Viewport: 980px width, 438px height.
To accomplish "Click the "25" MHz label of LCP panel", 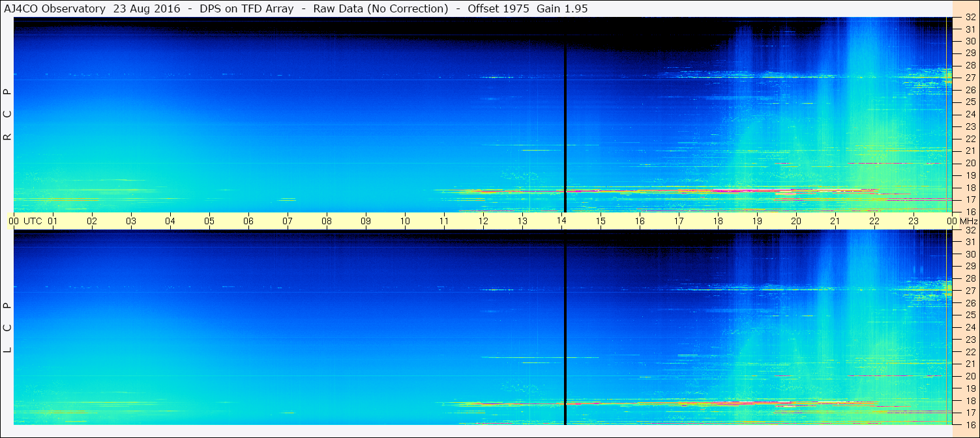I will coord(970,315).
